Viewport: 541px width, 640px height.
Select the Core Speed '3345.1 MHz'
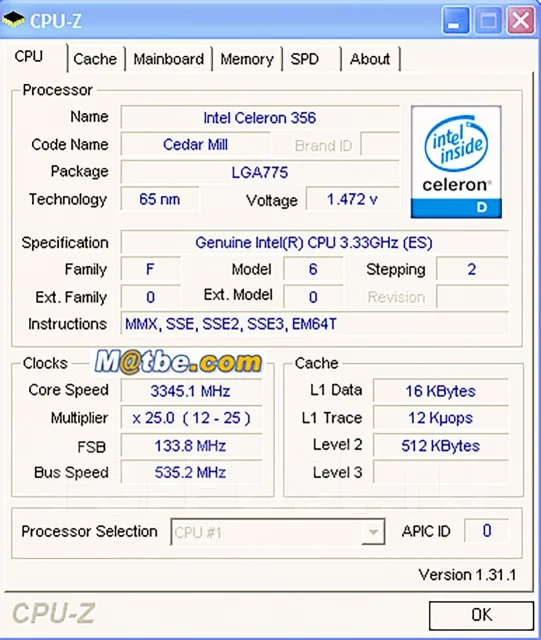pyautogui.click(x=191, y=391)
